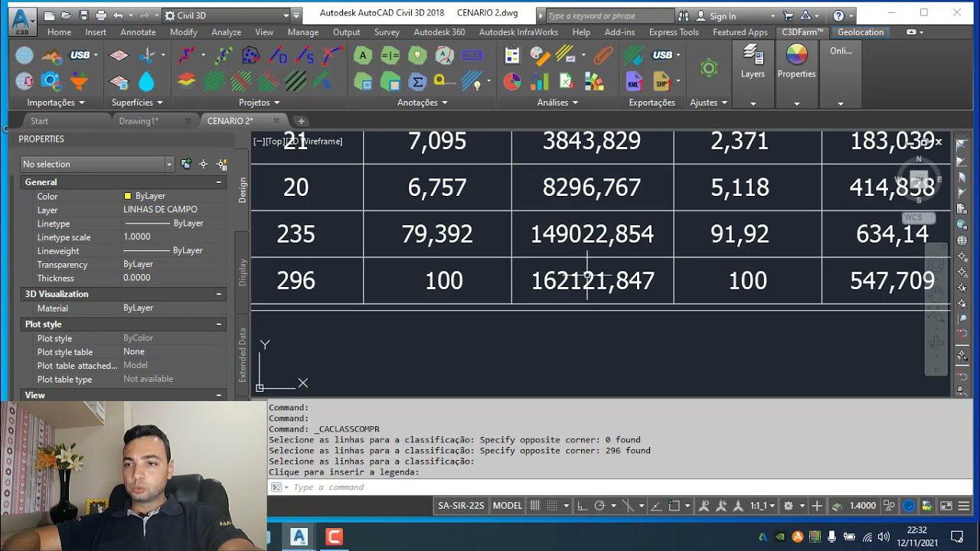Switch to the Geolocation ribbon tab
The width and height of the screenshot is (980, 551).
coord(861,32)
